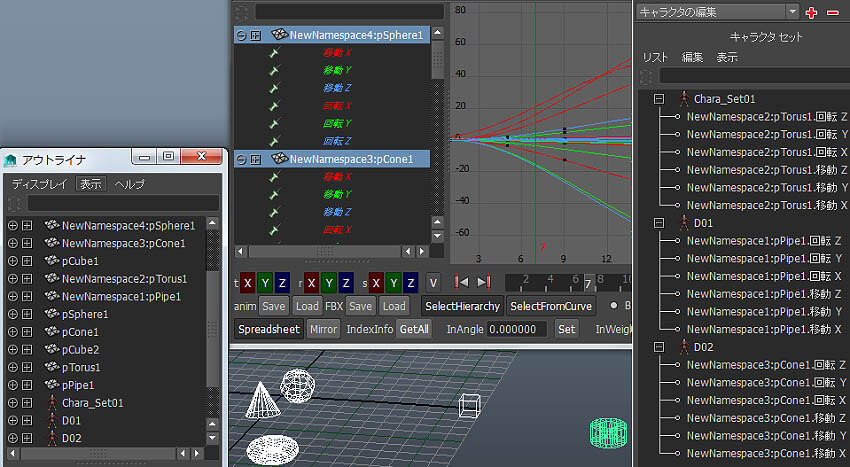The height and width of the screenshot is (467, 850).
Task: Click the red plus add-to-character icon
Action: [x=811, y=12]
